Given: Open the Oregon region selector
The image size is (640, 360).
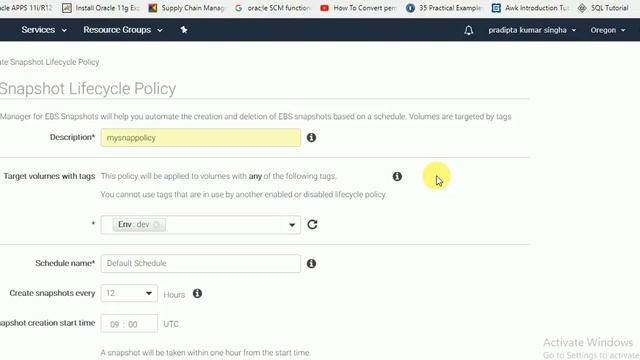Looking at the screenshot, I should click(607, 30).
